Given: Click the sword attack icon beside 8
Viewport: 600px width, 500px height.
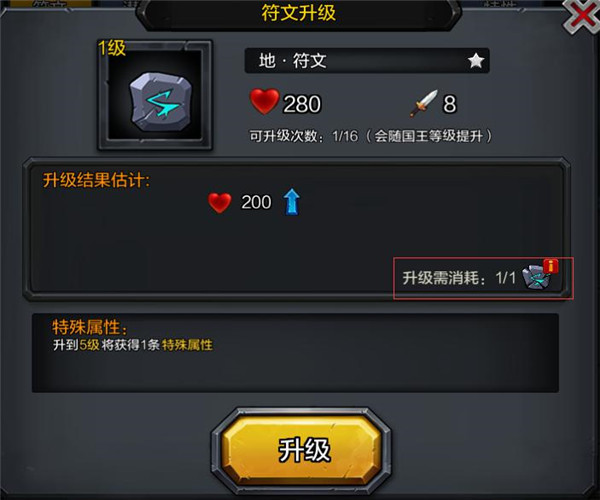Looking at the screenshot, I should [424, 103].
